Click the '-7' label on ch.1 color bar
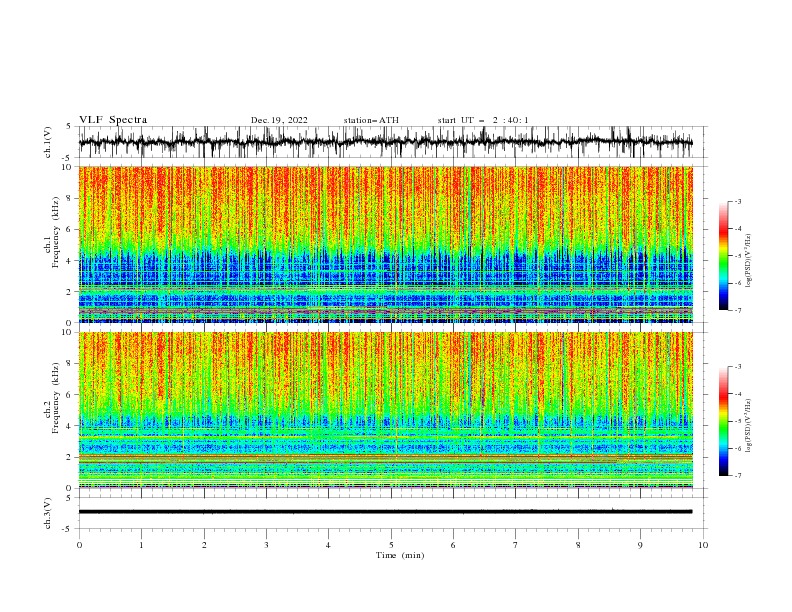The width and height of the screenshot is (792, 612). [737, 311]
